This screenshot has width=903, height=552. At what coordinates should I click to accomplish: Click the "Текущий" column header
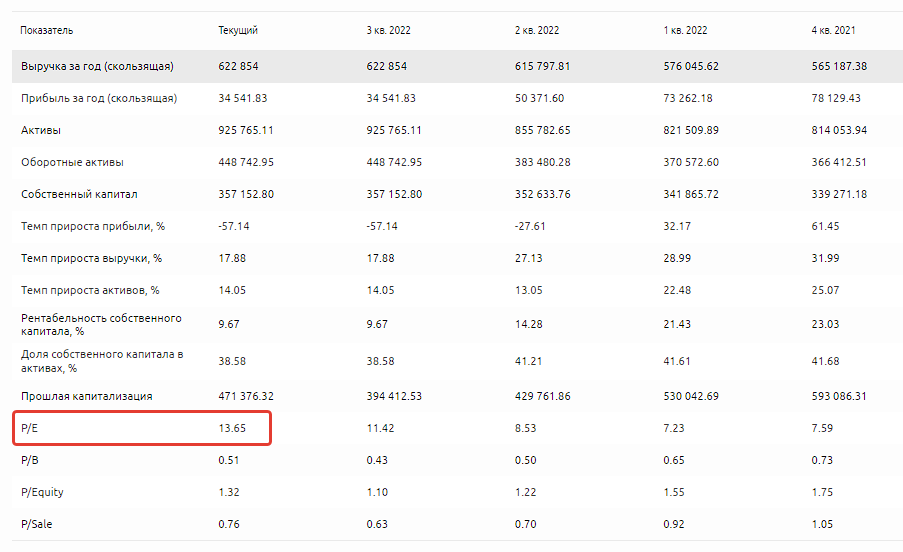tap(237, 31)
